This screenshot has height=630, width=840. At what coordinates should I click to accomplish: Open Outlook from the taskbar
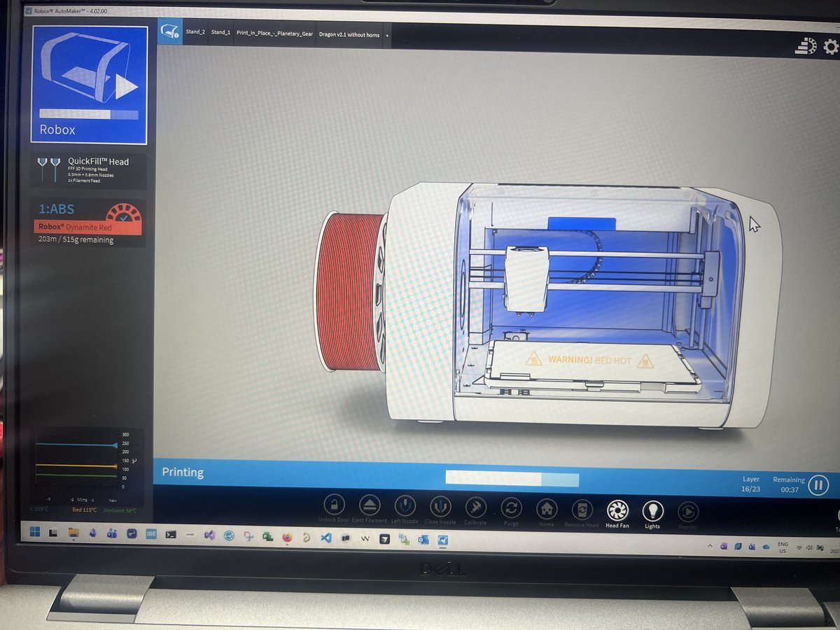tap(423, 540)
